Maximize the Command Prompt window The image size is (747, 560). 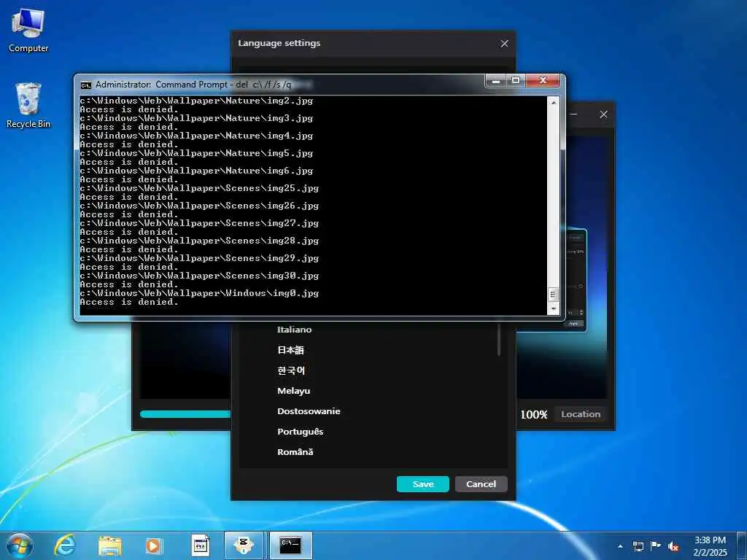(516, 80)
